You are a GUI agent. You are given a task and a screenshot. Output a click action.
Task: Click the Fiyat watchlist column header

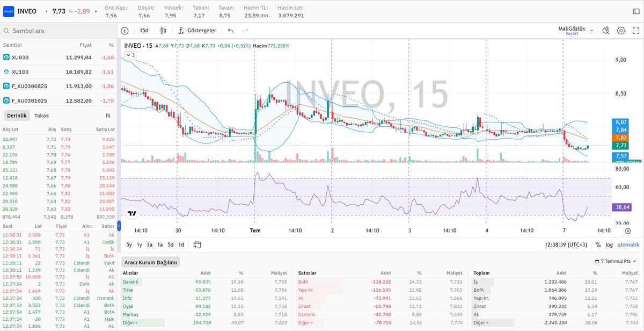pyautogui.click(x=86, y=45)
